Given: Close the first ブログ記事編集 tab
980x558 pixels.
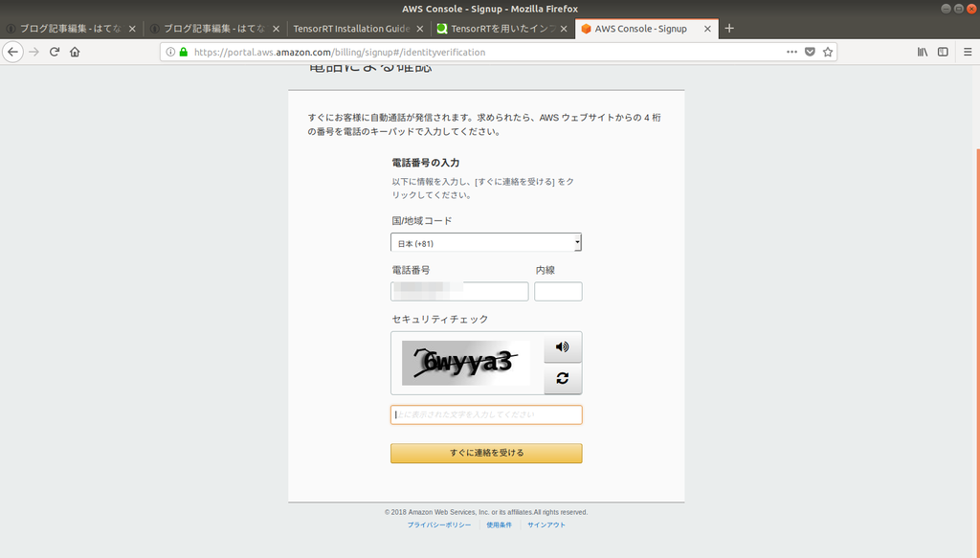Looking at the screenshot, I should point(132,29).
